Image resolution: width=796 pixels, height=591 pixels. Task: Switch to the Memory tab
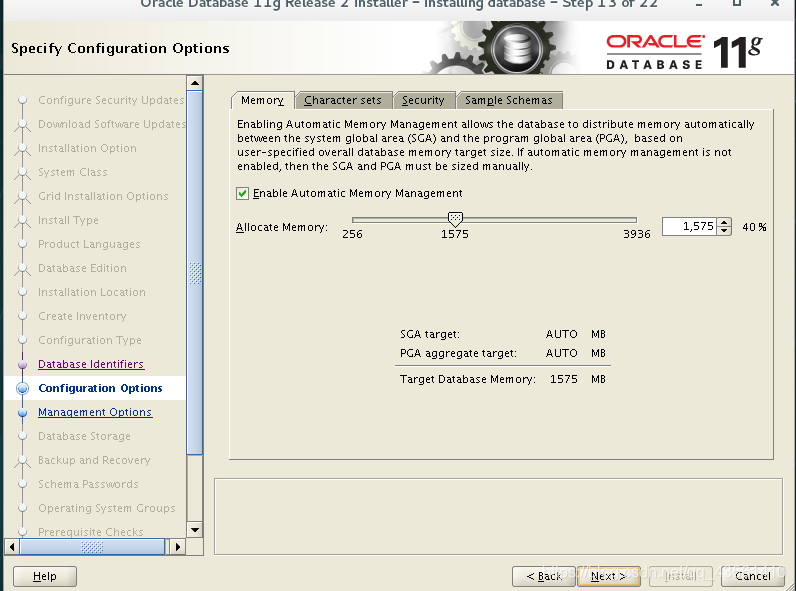[262, 100]
